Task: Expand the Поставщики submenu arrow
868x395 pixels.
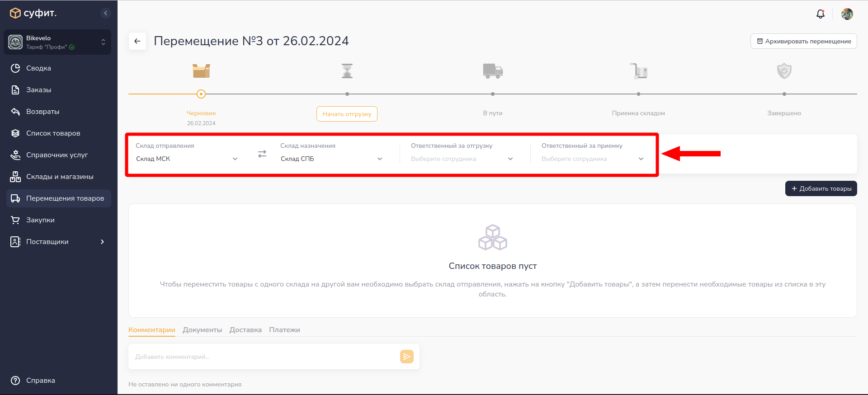Action: (x=103, y=242)
